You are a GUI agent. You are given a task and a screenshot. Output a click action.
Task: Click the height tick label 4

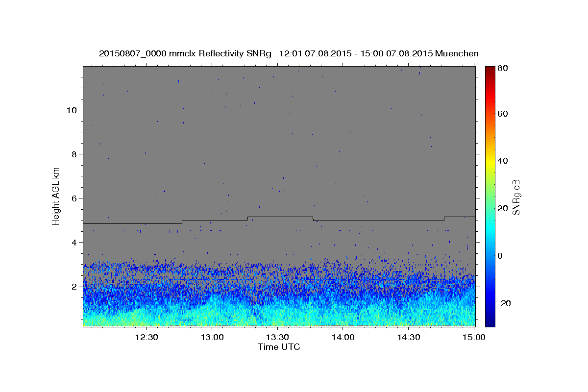click(x=73, y=242)
